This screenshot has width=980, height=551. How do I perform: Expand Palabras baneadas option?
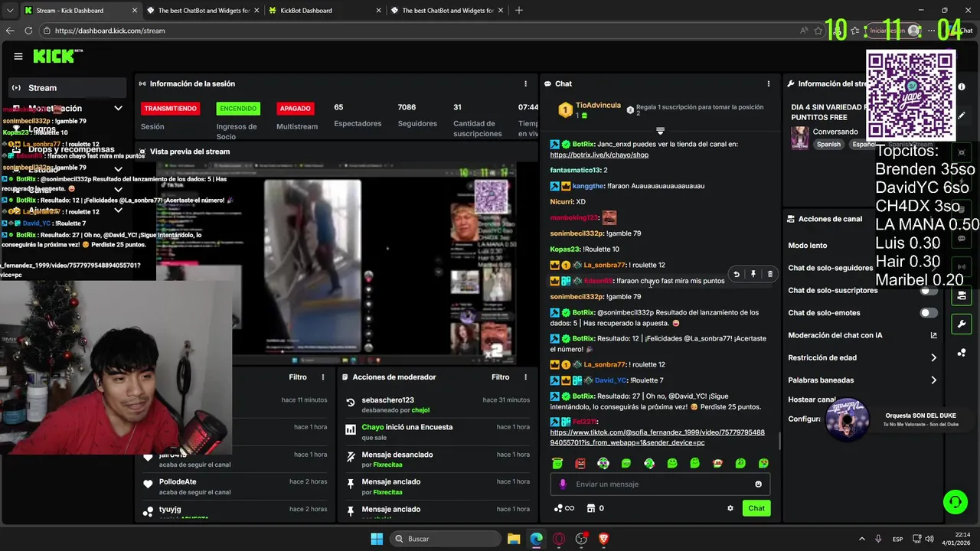[933, 380]
